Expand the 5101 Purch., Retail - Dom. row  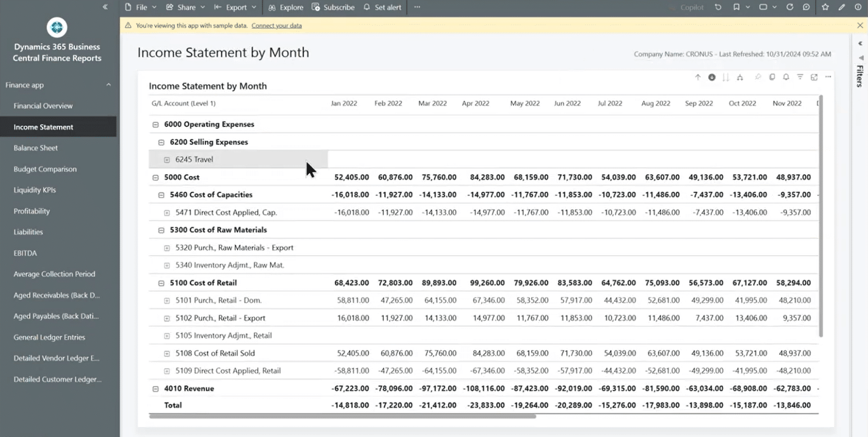167,301
